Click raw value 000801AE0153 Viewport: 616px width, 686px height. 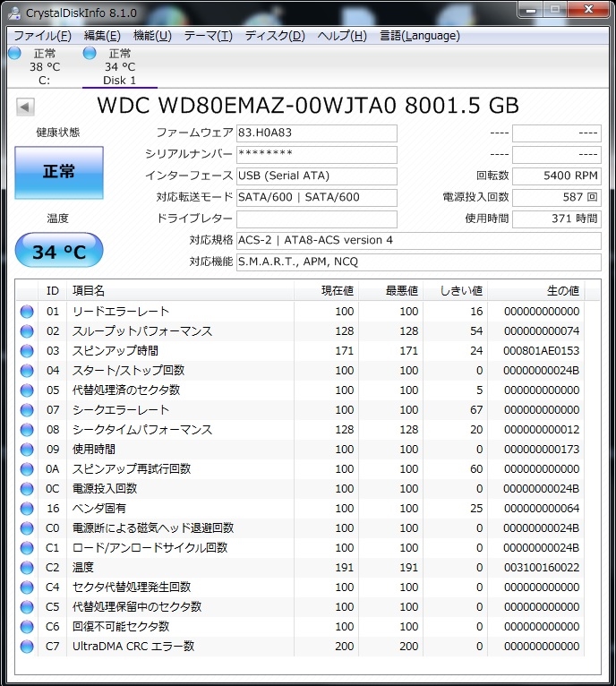[x=541, y=351]
